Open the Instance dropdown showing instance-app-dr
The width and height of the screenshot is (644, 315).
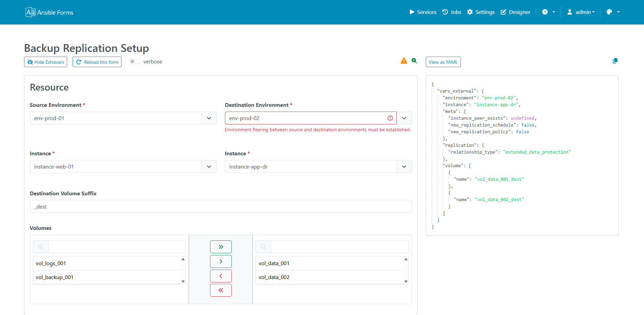pyautogui.click(x=404, y=166)
